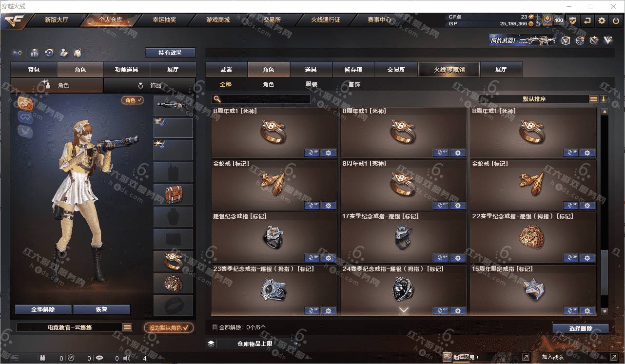Image resolution: width=625 pixels, height=364 pixels.
Task: Click the crosshair target icon near weapon banner
Action: point(580,40)
